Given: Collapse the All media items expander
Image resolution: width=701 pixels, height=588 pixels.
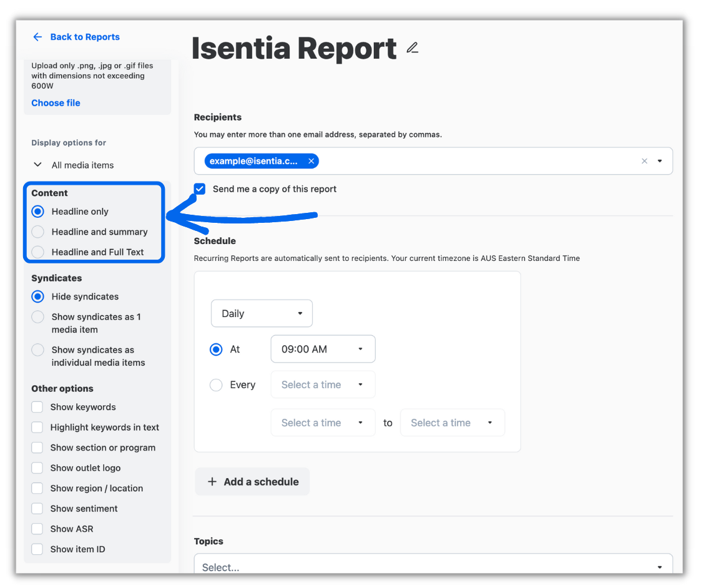Looking at the screenshot, I should (38, 165).
